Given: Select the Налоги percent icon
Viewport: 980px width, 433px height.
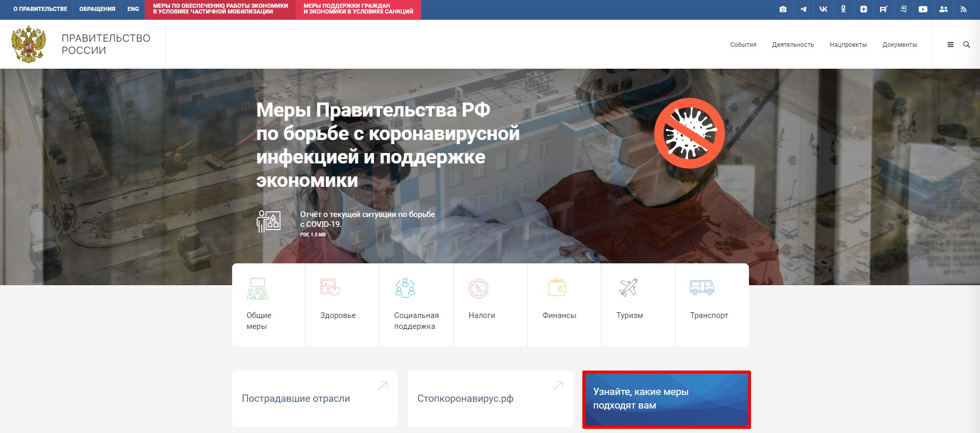Looking at the screenshot, I should (x=478, y=288).
